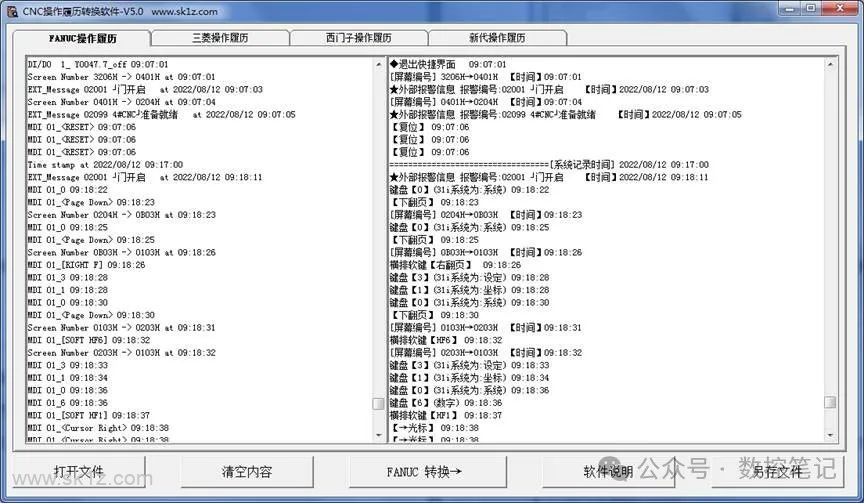
Task: Open 软件说明 software description
Action: [x=608, y=472]
